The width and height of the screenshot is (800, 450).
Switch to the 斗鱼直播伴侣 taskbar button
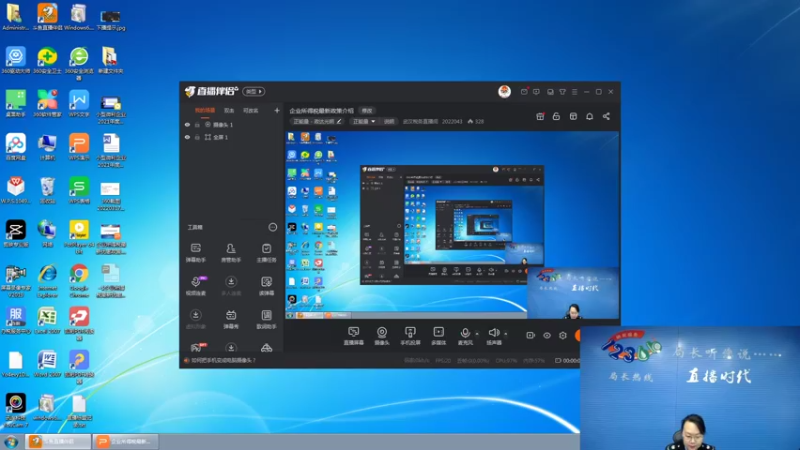pyautogui.click(x=58, y=441)
